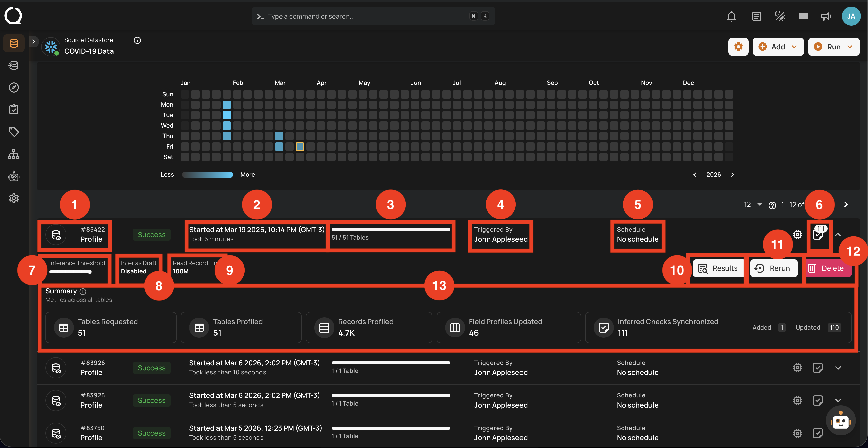Go to next year in heatmap
The height and width of the screenshot is (448, 868).
point(732,174)
